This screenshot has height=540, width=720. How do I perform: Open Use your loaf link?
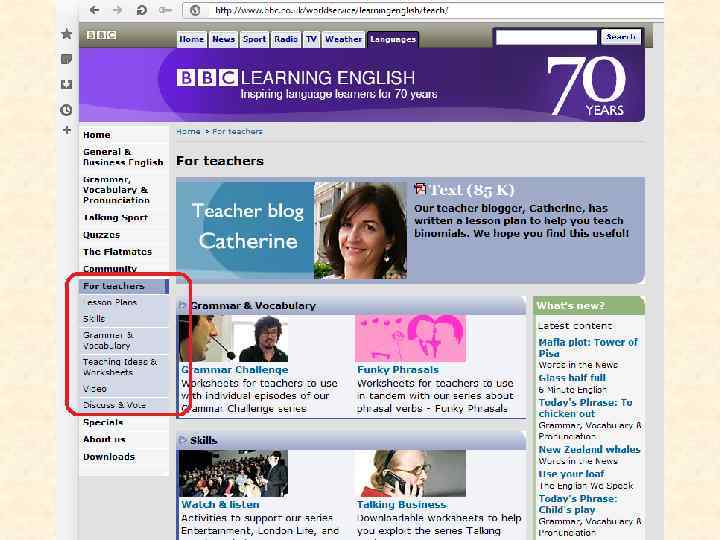571,473
